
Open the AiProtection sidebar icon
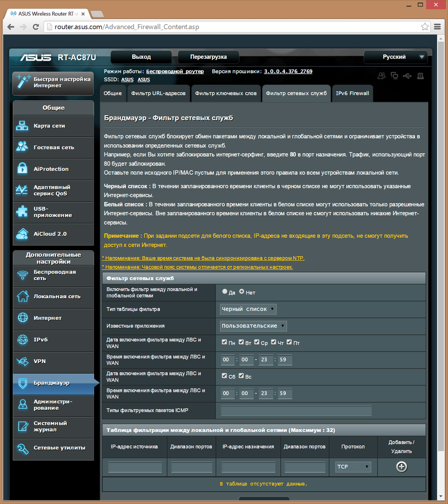22,169
